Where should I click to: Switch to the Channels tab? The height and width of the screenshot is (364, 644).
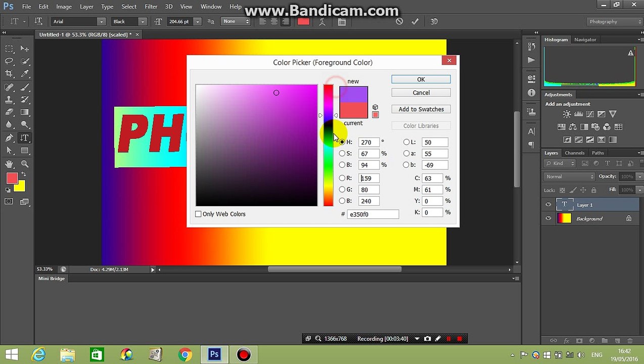(x=574, y=153)
